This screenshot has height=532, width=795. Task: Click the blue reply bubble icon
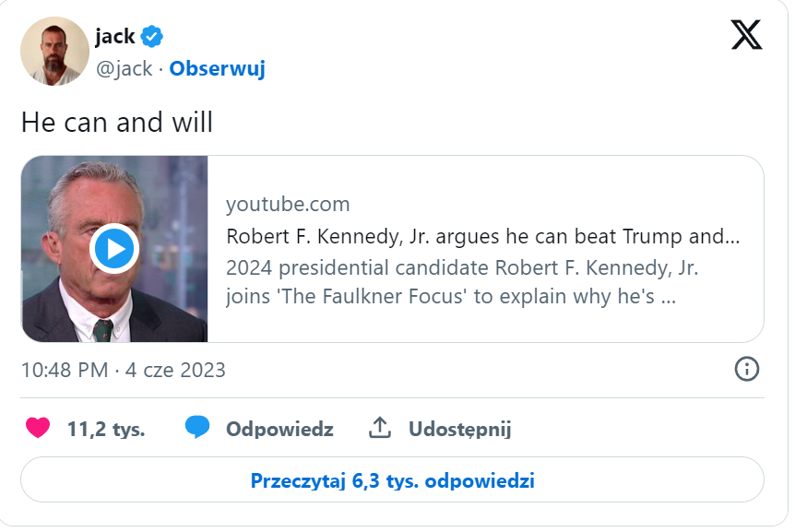tap(197, 427)
